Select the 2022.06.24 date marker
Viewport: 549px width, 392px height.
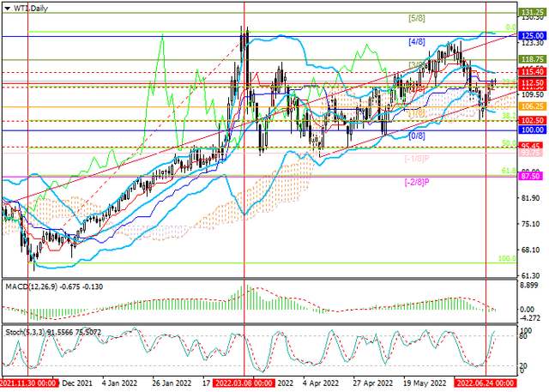pyautogui.click(x=486, y=385)
